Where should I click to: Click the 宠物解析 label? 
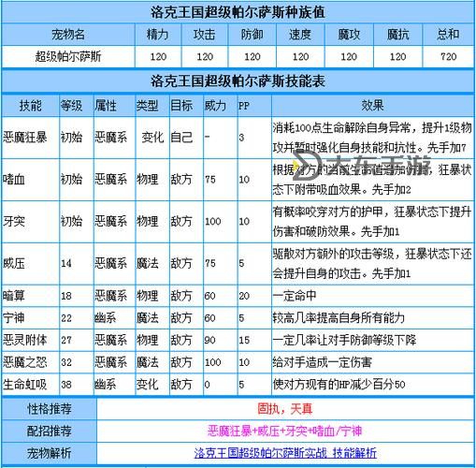[50, 453]
